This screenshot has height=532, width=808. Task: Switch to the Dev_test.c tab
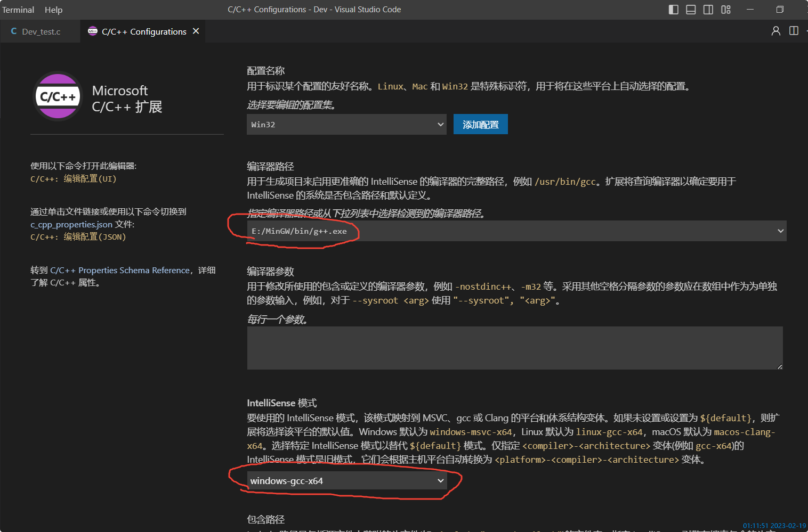pos(41,31)
